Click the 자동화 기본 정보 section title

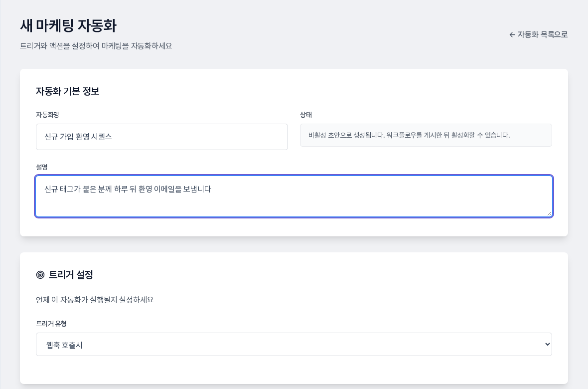click(67, 91)
